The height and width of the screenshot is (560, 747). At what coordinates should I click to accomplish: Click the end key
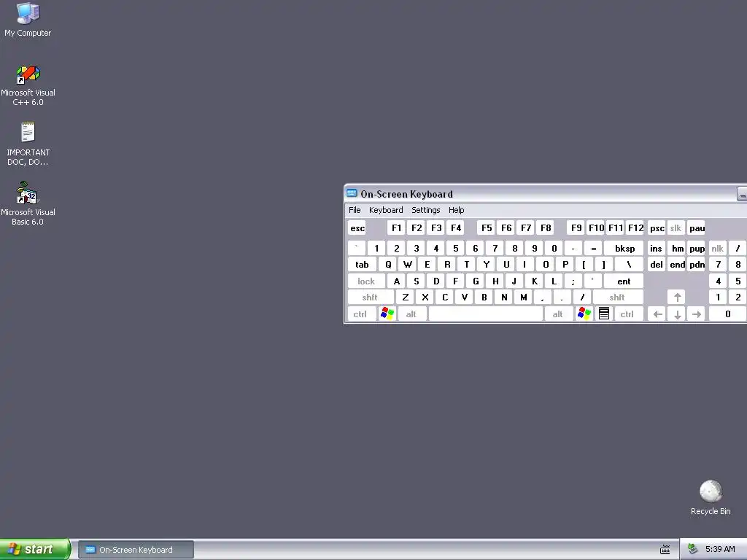(677, 264)
